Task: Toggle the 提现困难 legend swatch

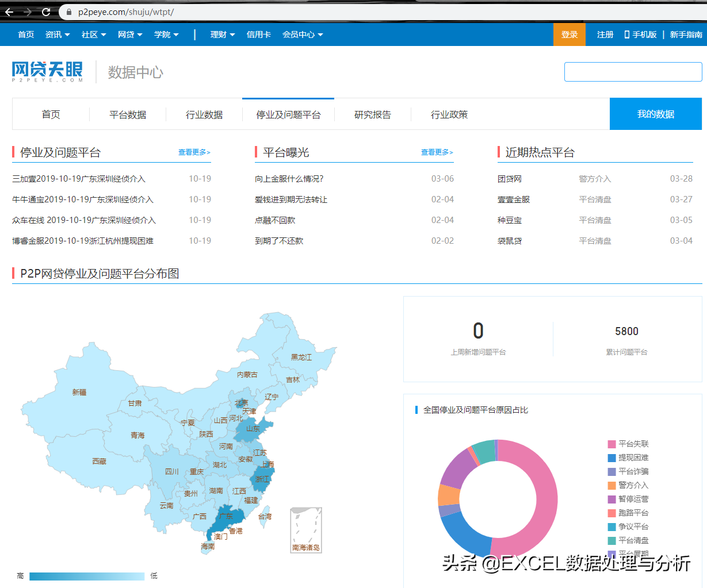Action: tap(612, 458)
